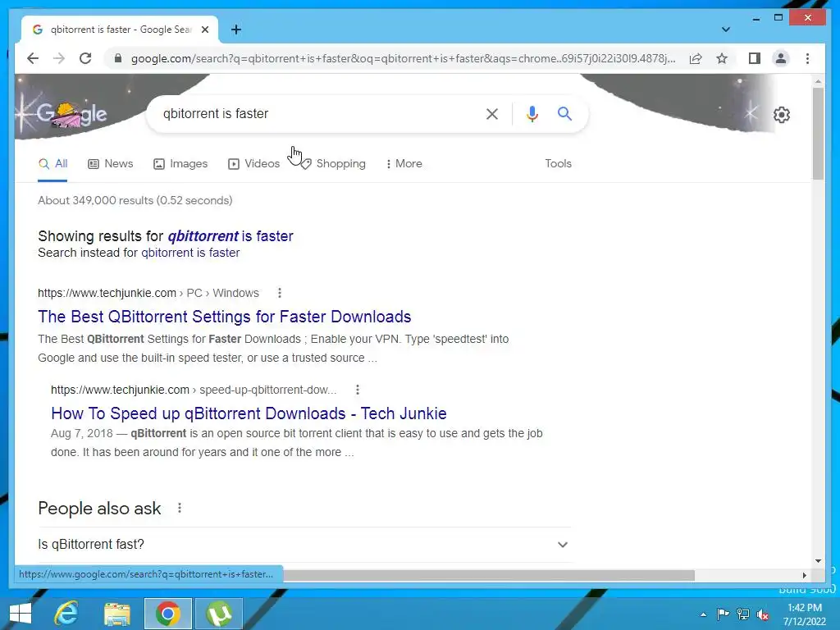Open How To Speed up qBittorrent result
Image resolution: width=840 pixels, height=630 pixels.
coord(249,413)
